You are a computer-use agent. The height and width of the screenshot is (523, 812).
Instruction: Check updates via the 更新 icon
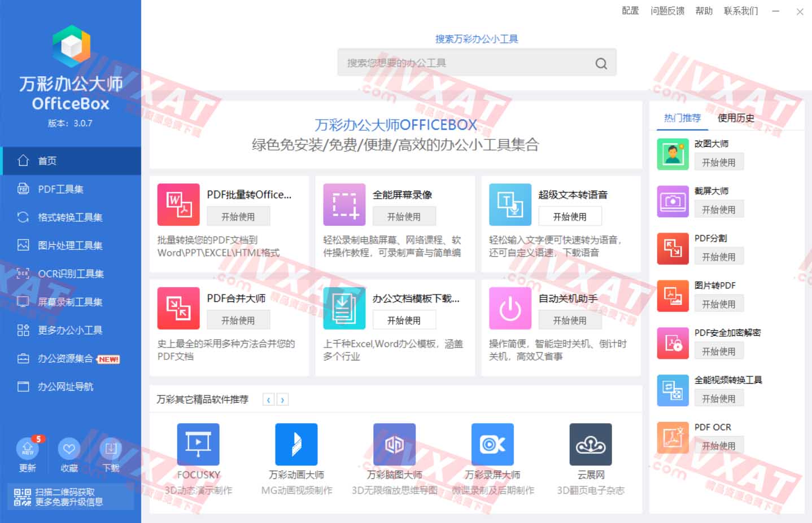27,449
